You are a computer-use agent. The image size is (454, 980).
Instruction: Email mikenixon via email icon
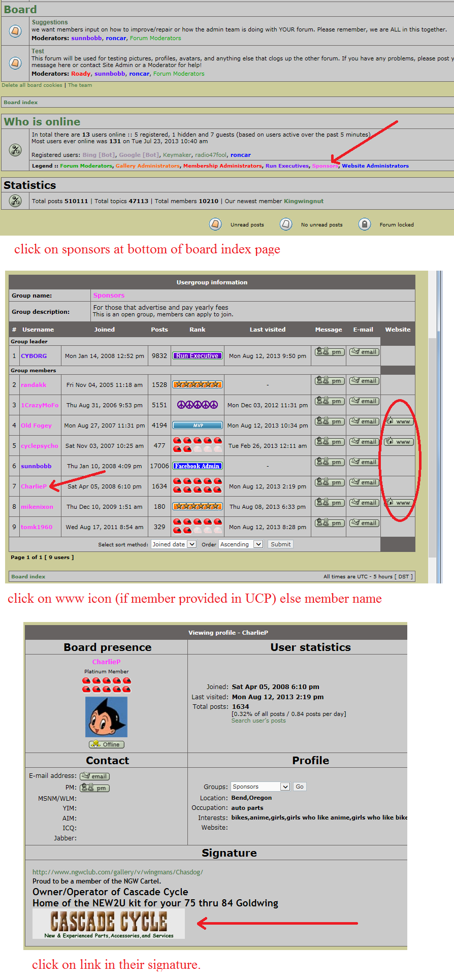(x=364, y=503)
